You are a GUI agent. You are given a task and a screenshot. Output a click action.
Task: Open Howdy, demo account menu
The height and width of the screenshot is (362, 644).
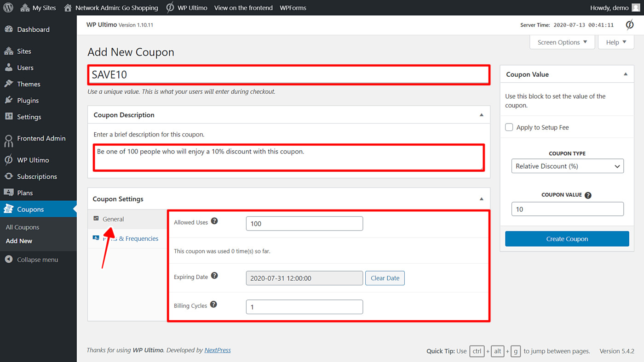(615, 8)
